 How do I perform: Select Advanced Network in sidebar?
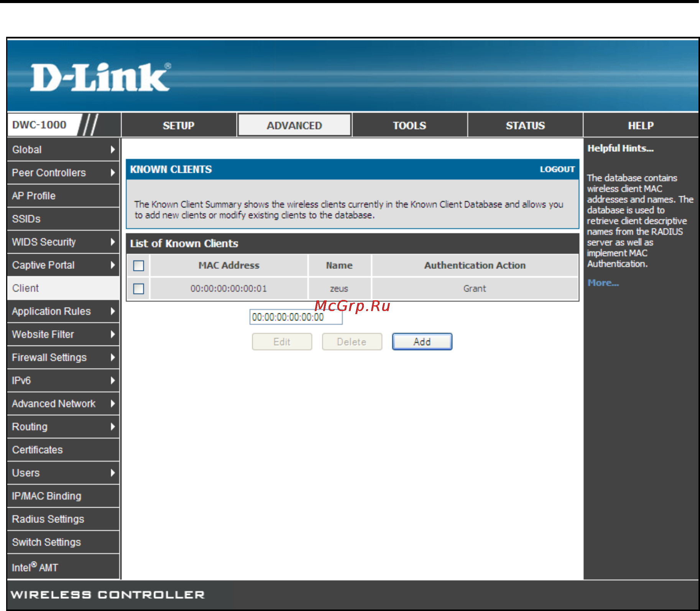pos(63,403)
